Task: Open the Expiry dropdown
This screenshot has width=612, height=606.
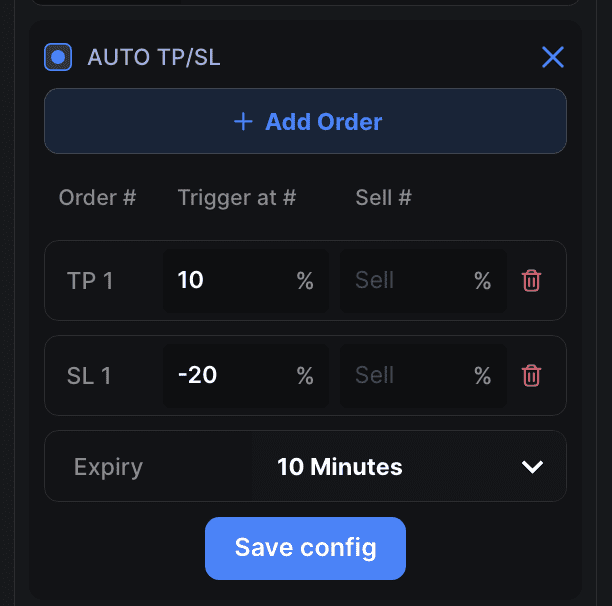Action: tap(305, 466)
